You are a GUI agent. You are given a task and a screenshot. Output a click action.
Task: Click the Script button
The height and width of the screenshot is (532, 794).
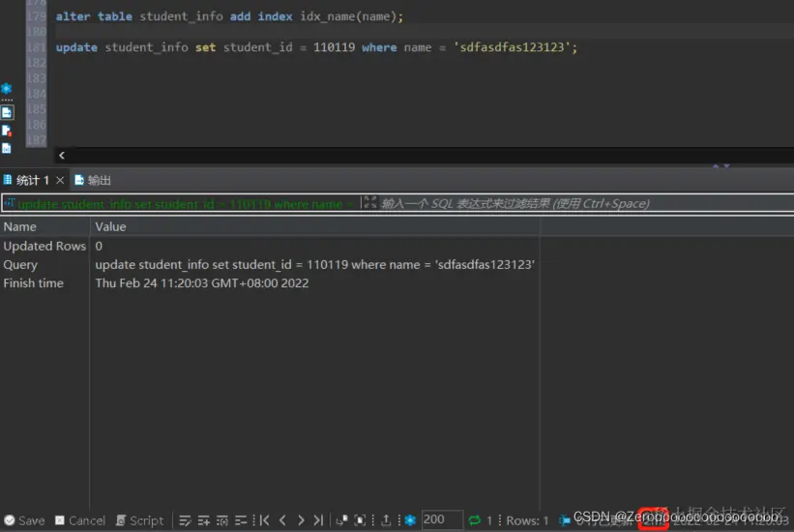[139, 520]
